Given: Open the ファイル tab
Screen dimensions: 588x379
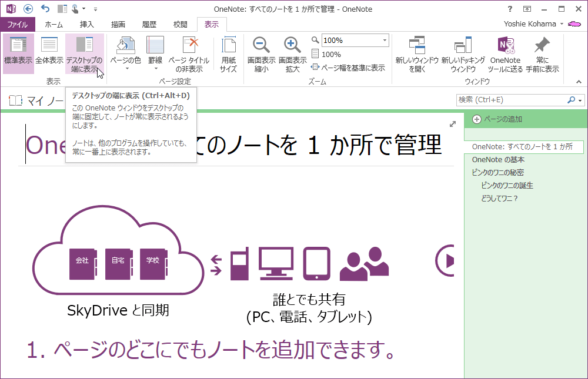Looking at the screenshot, I should point(18,24).
